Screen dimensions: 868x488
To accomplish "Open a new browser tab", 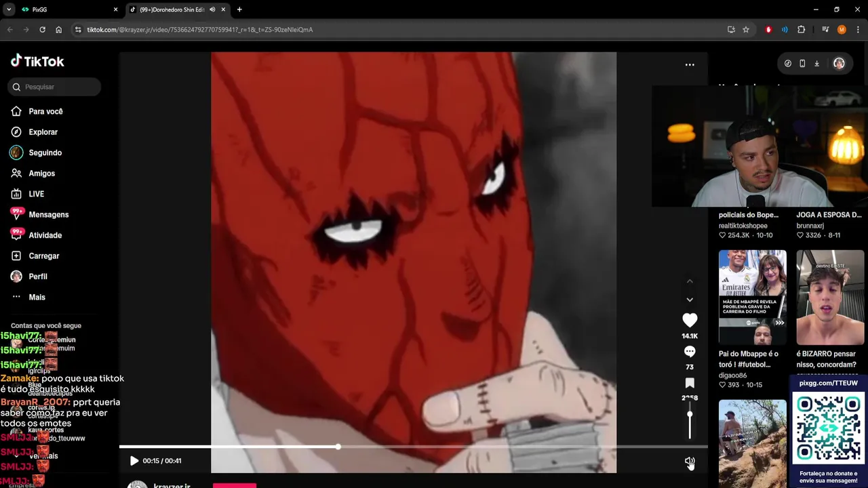I will pyautogui.click(x=239, y=9).
